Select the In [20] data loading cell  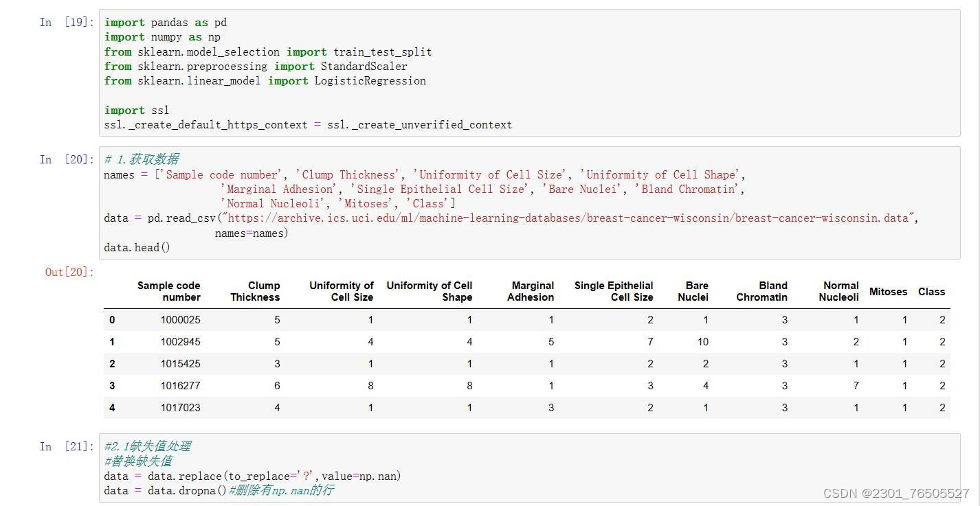529,203
